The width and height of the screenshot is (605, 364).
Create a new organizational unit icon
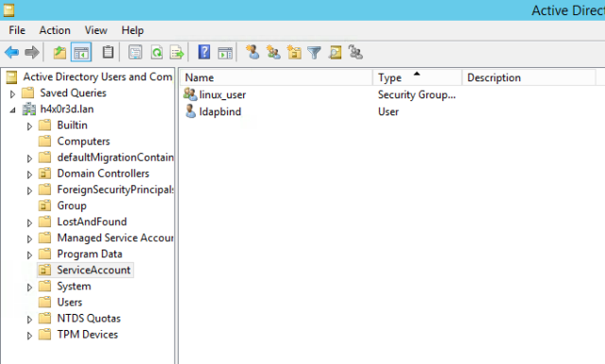(x=294, y=52)
